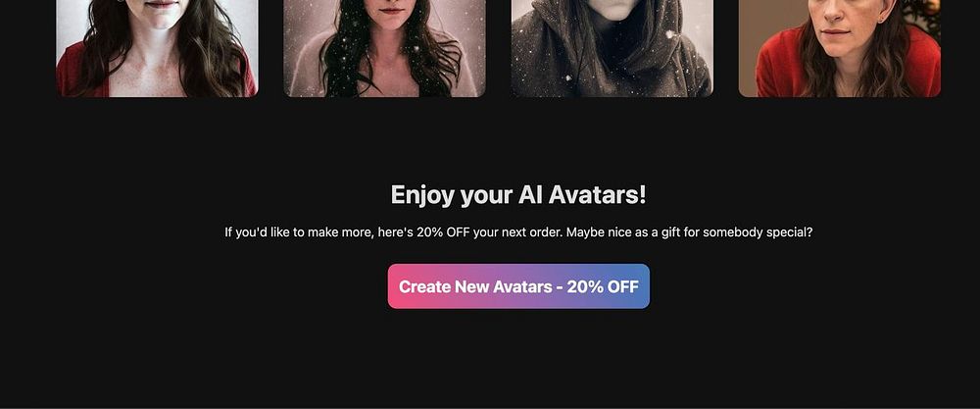Click the Create New Avatars - 20% OFF button

(x=518, y=286)
